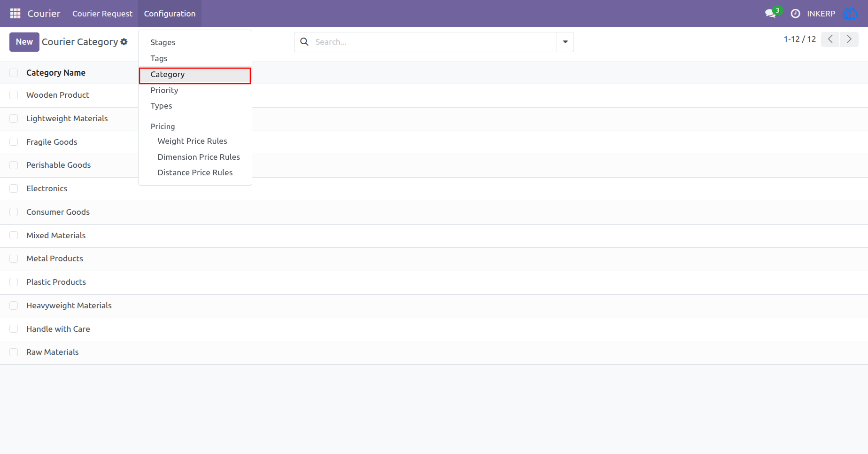The height and width of the screenshot is (454, 868).
Task: Open Weight Price Rules
Action: 195,141
